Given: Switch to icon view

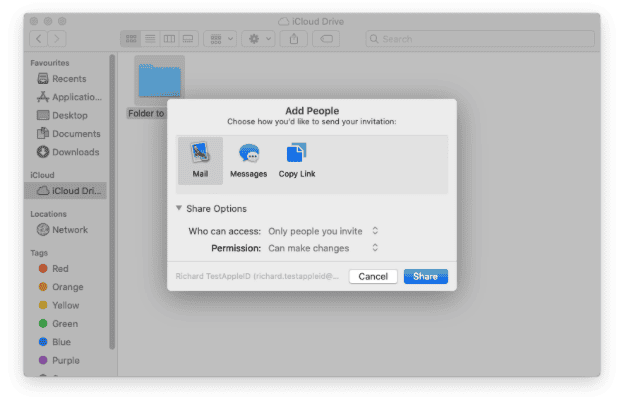Looking at the screenshot, I should (131, 39).
